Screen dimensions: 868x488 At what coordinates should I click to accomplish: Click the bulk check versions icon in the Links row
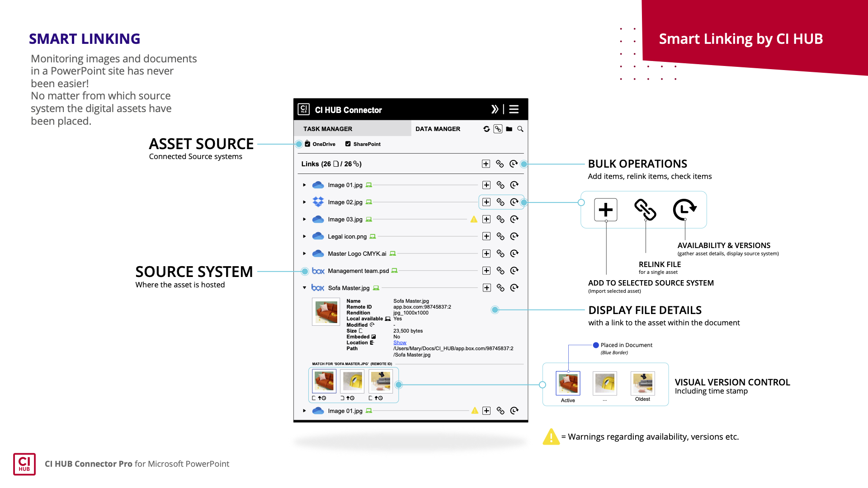click(x=514, y=164)
